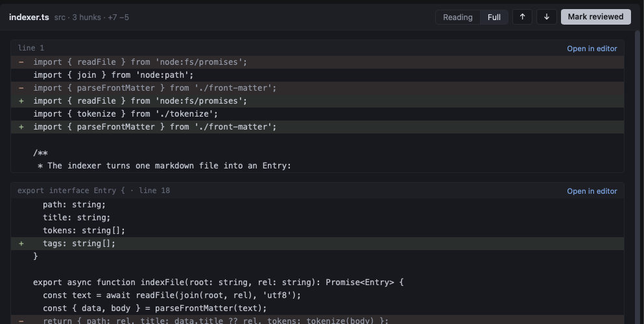Click removed readFile import line
The width and height of the screenshot is (644, 324).
click(x=317, y=62)
